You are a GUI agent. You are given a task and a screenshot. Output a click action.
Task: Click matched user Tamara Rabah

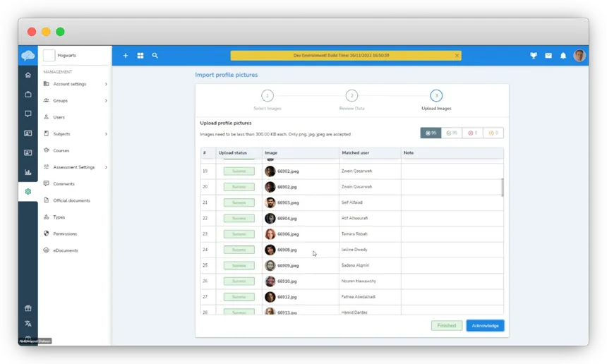coord(354,233)
